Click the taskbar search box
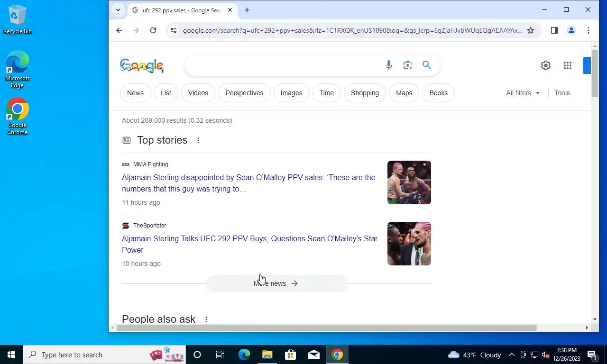Image resolution: width=607 pixels, height=364 pixels. pos(104,355)
